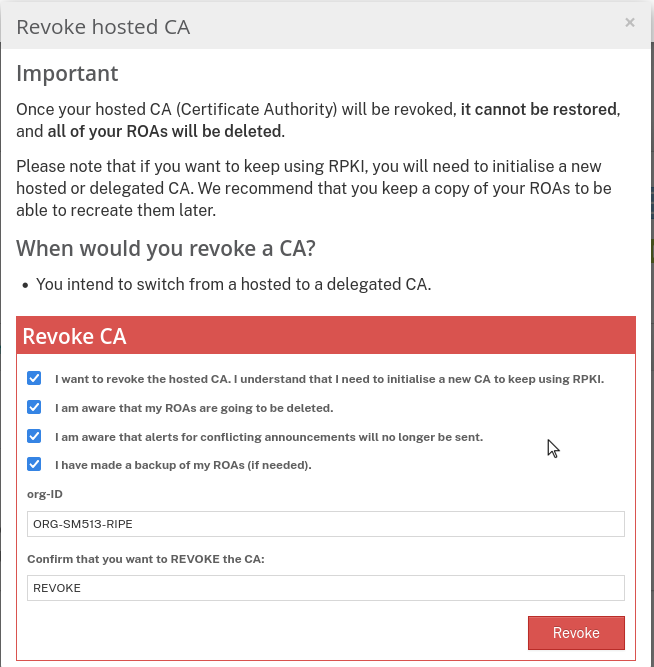Screen dimensions: 654x667
Task: Focus the org-ID text field
Action: [325, 524]
